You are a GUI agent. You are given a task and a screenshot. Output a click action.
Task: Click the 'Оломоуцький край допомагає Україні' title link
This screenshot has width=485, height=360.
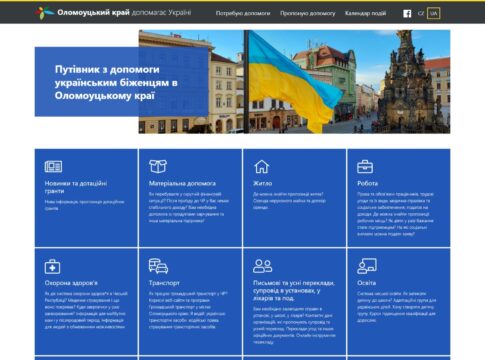pyautogui.click(x=124, y=13)
